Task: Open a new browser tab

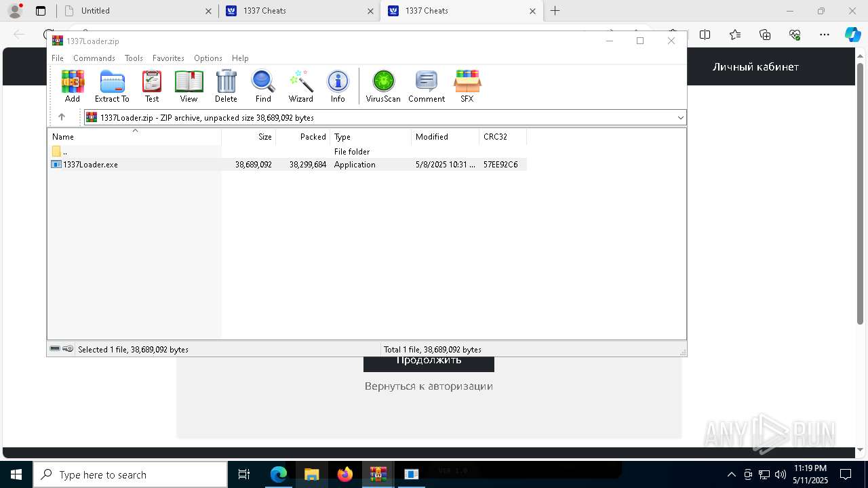Action: click(555, 11)
